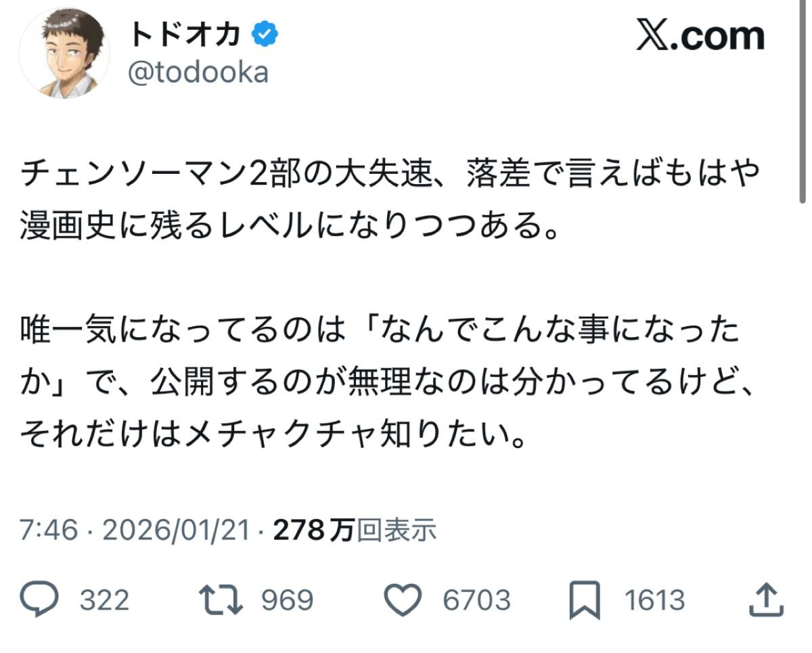Click the 7:46 timestamp
812x653 pixels.
(x=49, y=531)
